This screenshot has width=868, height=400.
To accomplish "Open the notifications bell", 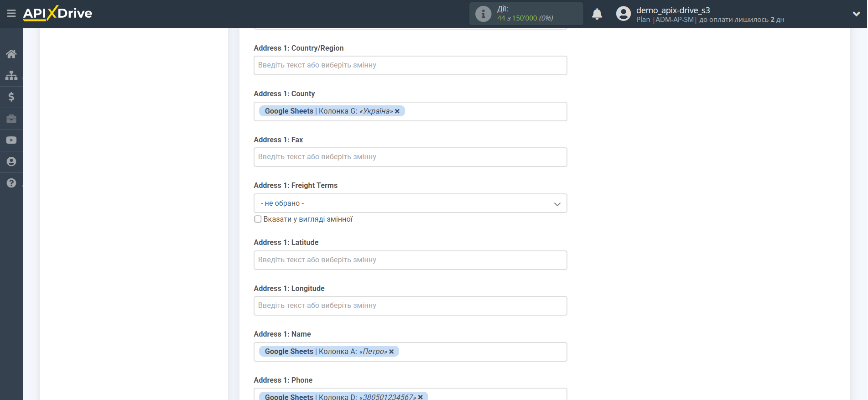I will (x=597, y=14).
